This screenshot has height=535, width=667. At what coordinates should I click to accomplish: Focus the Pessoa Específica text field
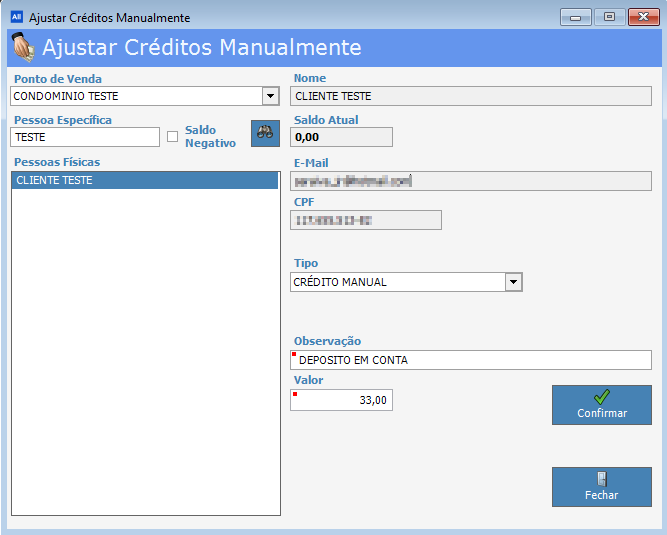click(85, 137)
